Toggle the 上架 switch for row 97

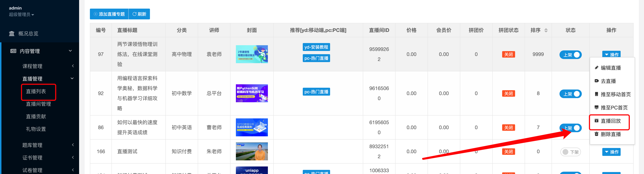[x=570, y=55]
